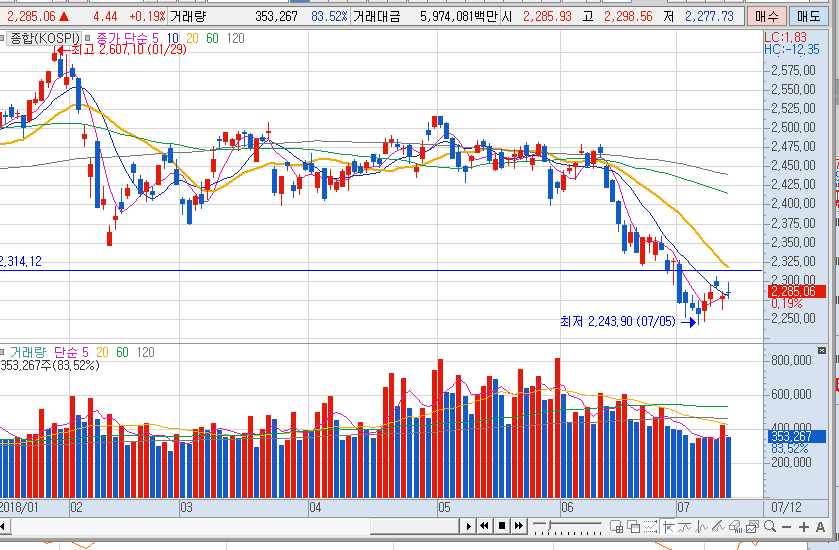The height and width of the screenshot is (550, 839).
Task: Click the minus icon to shrink chart
Action: pyautogui.click(x=787, y=527)
